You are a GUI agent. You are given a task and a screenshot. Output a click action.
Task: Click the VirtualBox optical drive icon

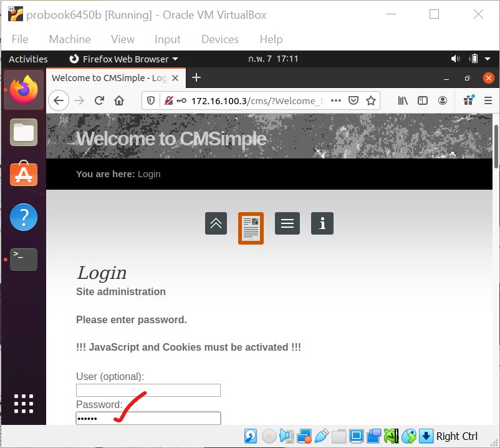269,436
